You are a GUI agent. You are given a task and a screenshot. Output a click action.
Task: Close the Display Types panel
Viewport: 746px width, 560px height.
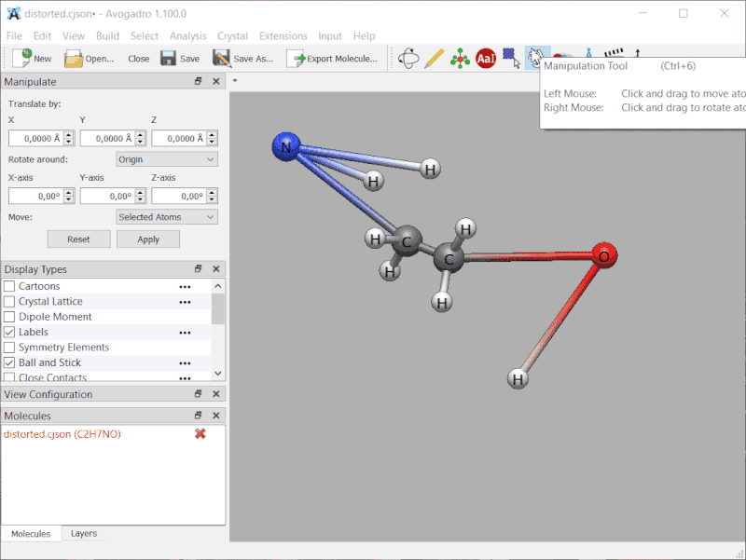(216, 269)
